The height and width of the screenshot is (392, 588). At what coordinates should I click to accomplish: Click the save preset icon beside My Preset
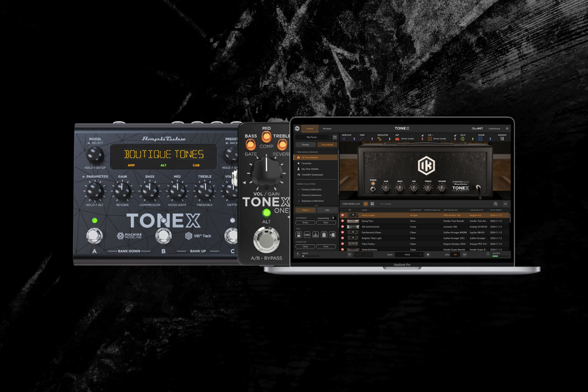334,138
